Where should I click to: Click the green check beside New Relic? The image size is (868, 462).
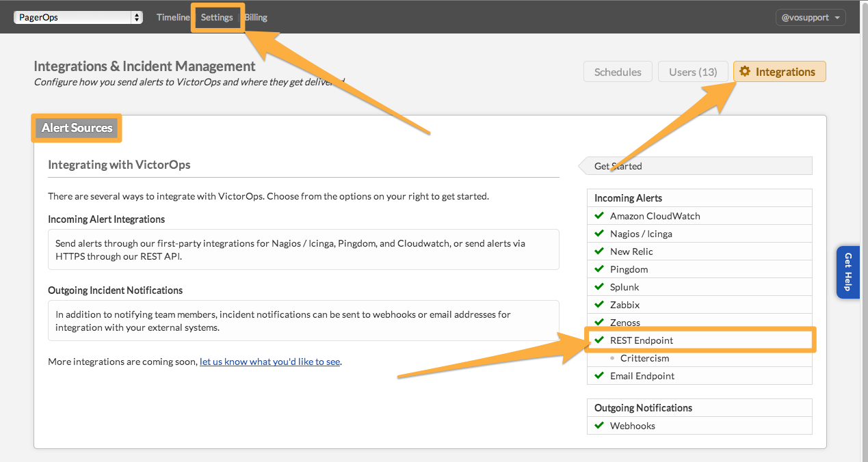click(599, 251)
